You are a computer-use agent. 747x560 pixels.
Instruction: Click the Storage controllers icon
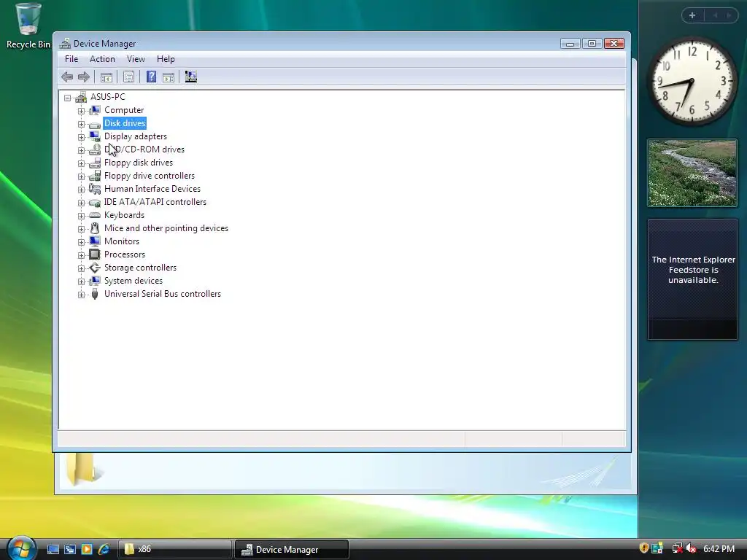tap(95, 268)
